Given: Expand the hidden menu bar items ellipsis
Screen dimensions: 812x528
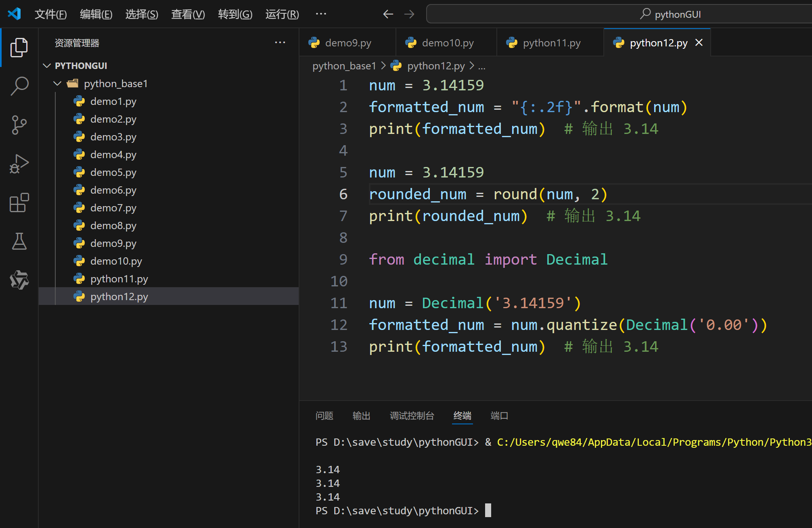Looking at the screenshot, I should point(321,14).
